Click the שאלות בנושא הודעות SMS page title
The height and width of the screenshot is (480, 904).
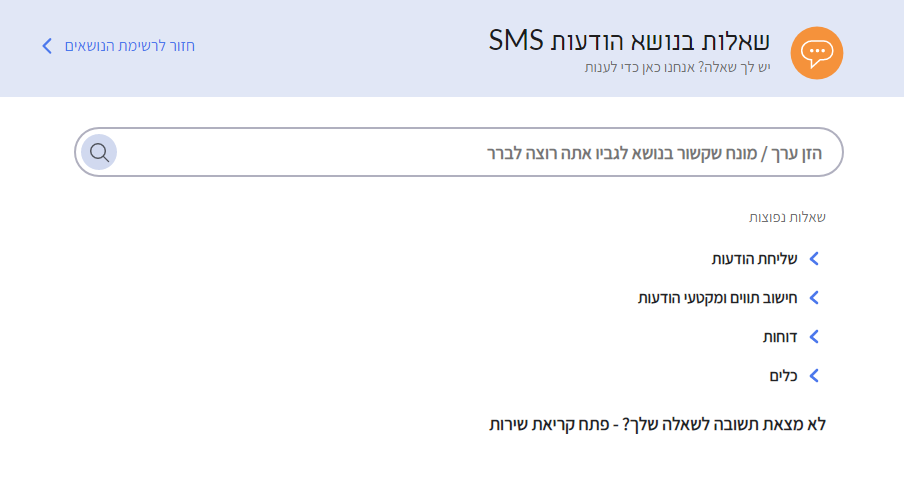(629, 41)
